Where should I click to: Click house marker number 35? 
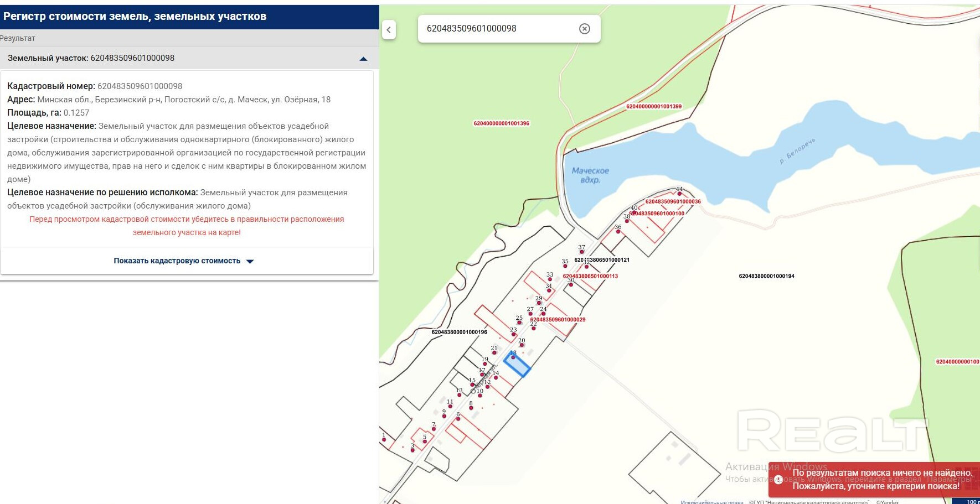pos(565,266)
